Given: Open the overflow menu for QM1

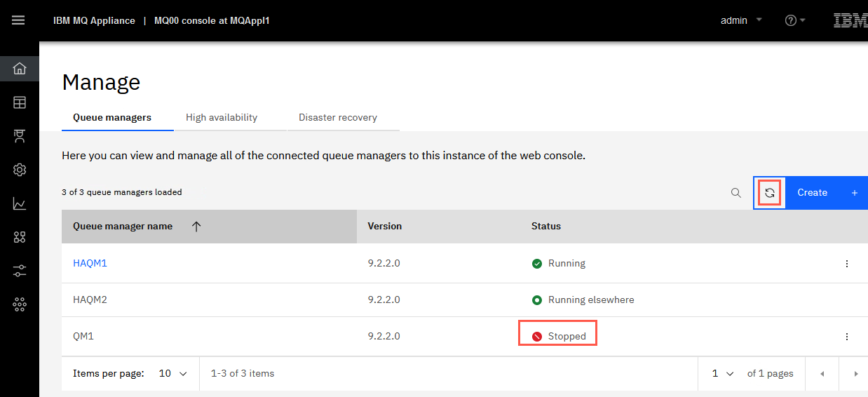Looking at the screenshot, I should 847,337.
